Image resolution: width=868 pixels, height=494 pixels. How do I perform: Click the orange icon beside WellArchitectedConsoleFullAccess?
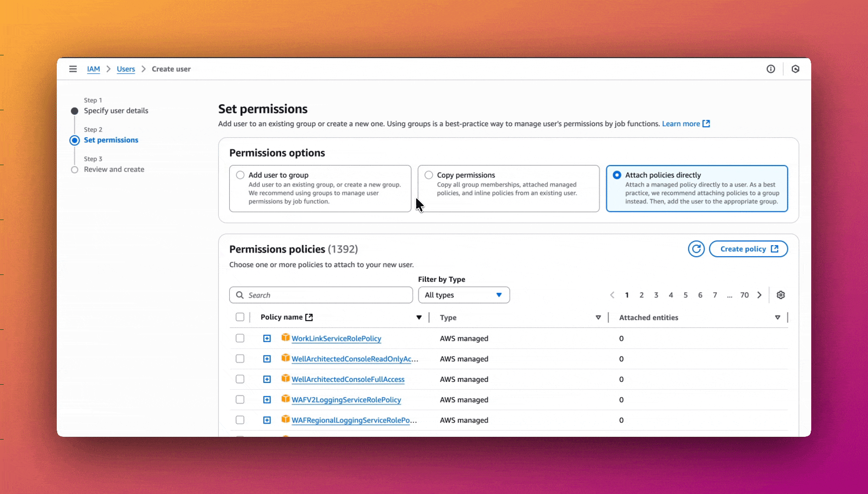[x=285, y=379]
